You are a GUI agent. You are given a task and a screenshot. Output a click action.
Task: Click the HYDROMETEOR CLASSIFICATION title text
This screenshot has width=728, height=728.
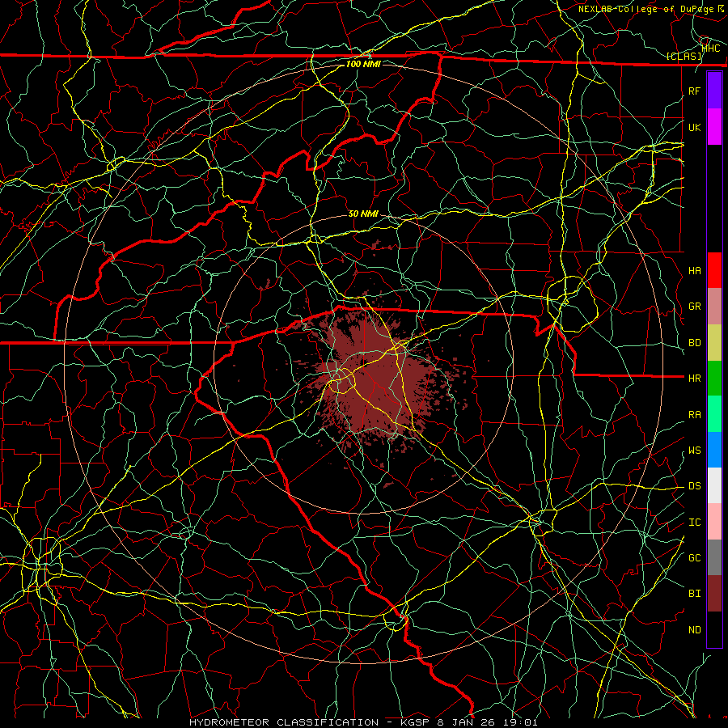click(x=284, y=722)
